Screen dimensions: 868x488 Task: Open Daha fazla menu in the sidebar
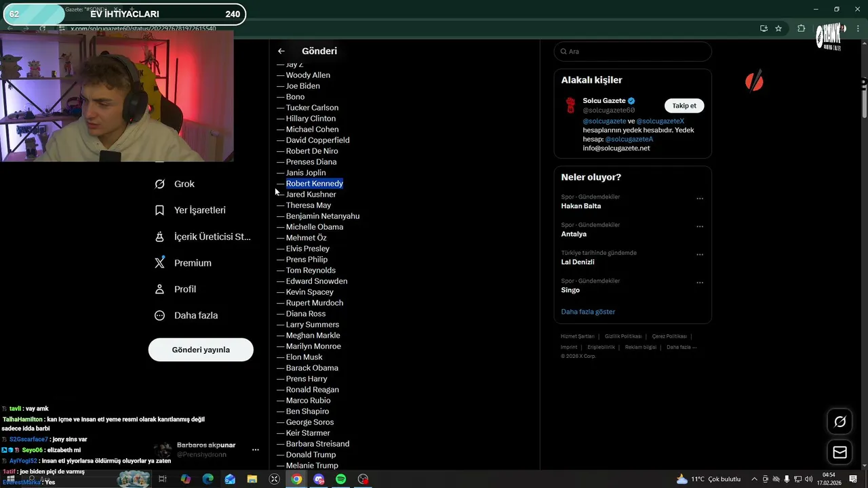pos(186,315)
